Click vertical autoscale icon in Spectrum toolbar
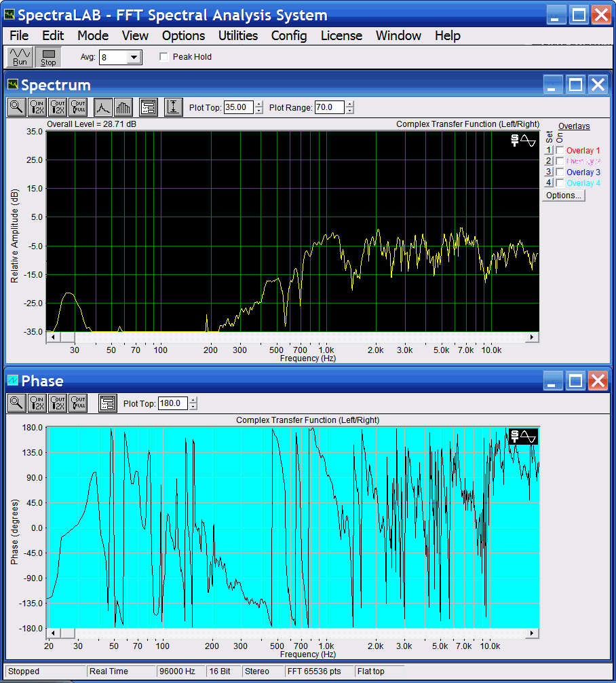616x683 pixels. pos(174,107)
